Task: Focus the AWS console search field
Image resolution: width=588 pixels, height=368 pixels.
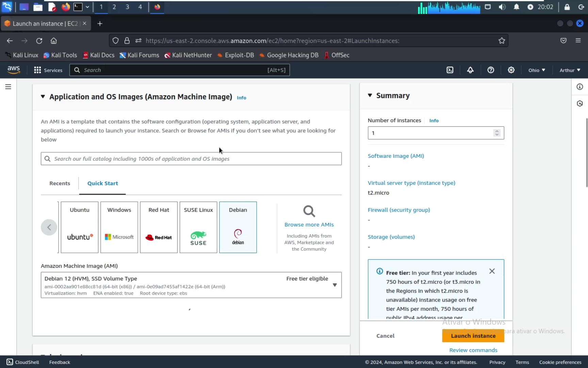Action: 180,70
